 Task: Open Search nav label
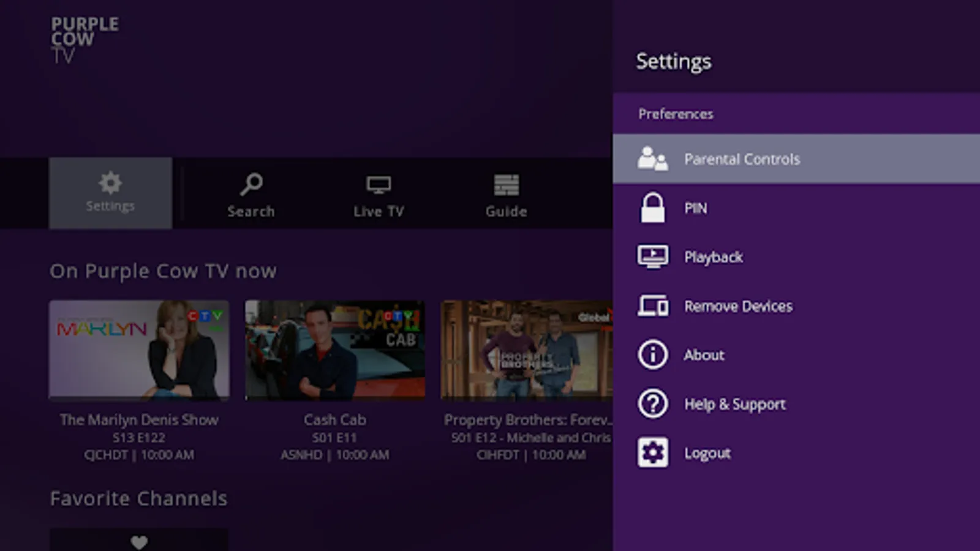click(x=251, y=211)
